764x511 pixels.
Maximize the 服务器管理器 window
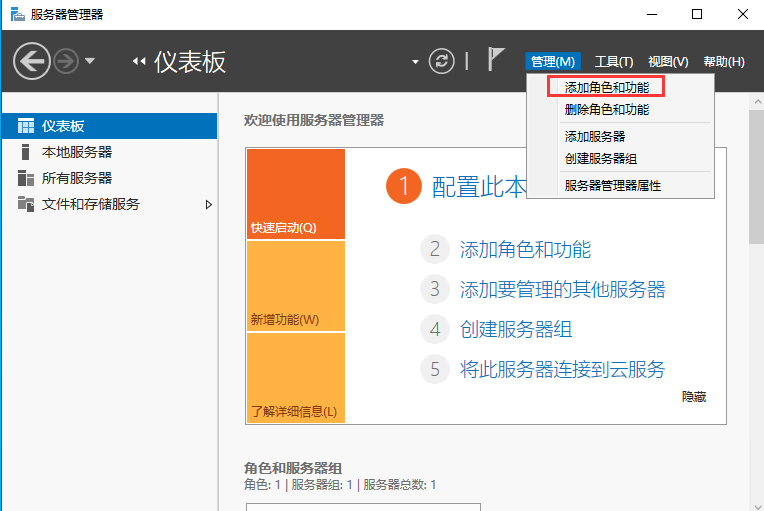[x=697, y=14]
